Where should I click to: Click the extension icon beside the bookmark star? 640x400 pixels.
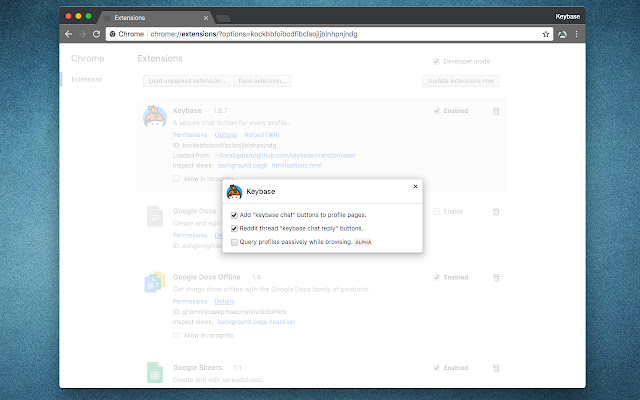(x=562, y=34)
